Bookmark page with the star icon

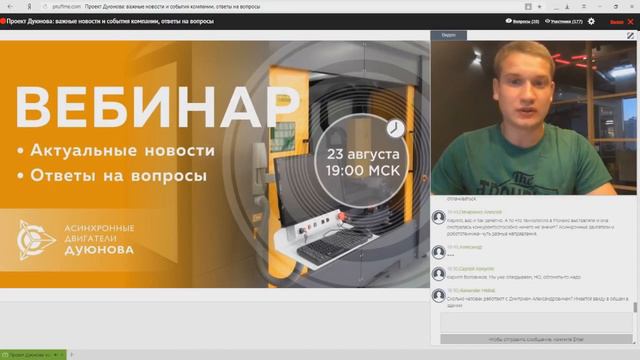pos(539,7)
